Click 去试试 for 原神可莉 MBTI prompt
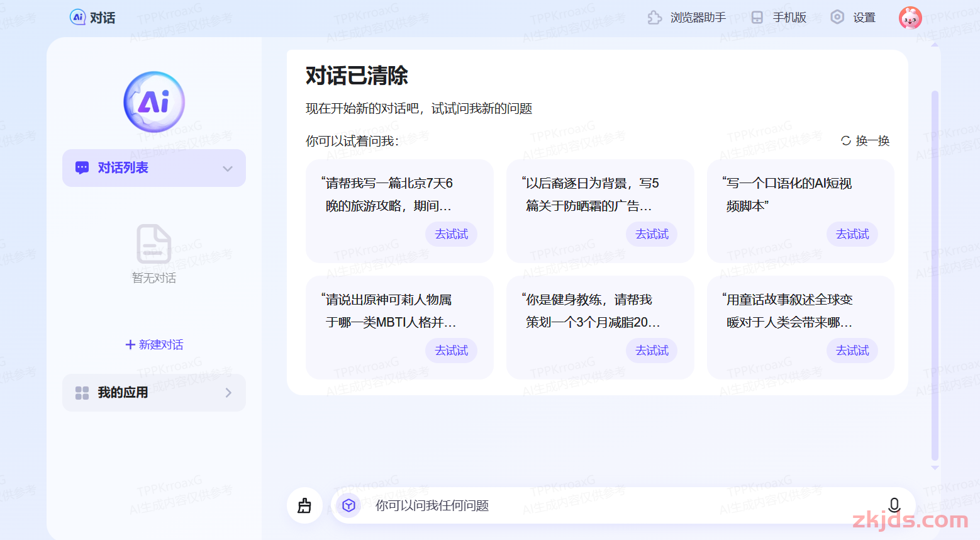 [x=452, y=351]
